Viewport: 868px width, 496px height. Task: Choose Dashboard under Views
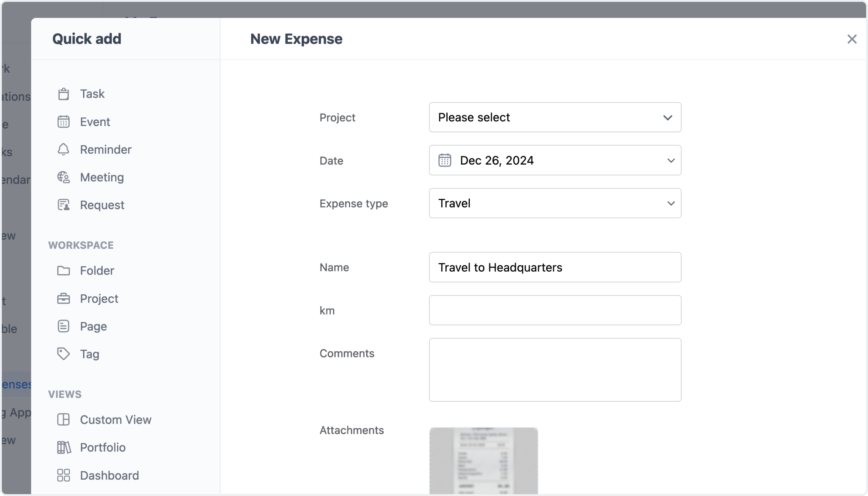[109, 475]
